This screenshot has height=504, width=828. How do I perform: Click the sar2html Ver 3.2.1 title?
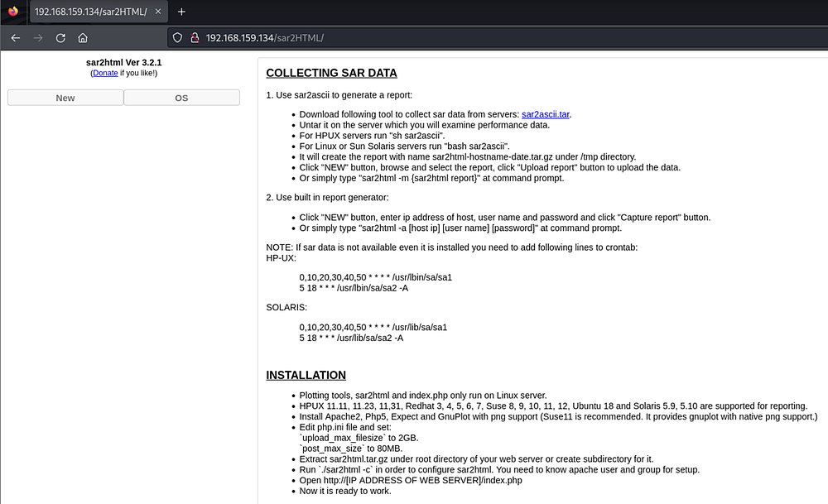[123, 62]
